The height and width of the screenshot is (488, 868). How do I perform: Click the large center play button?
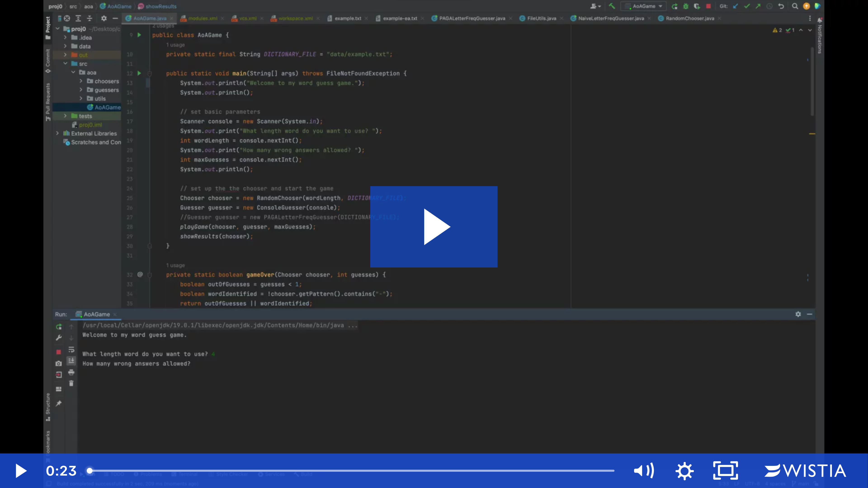pos(434,227)
